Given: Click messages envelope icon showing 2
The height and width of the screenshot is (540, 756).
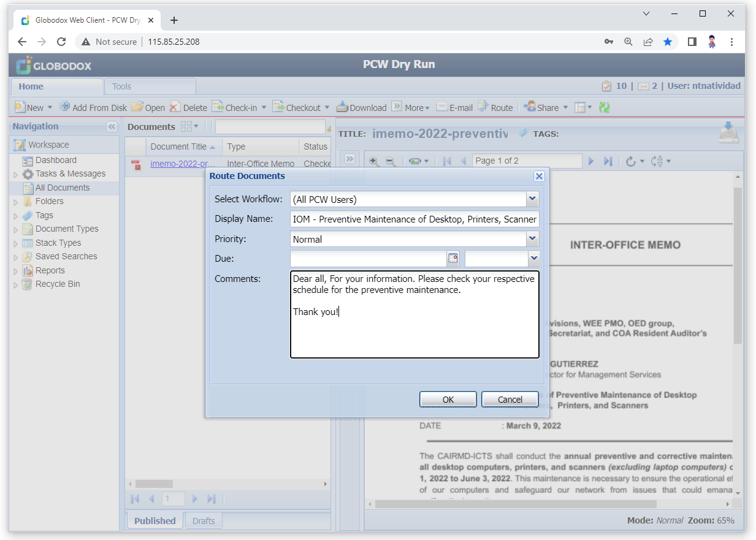Looking at the screenshot, I should pyautogui.click(x=643, y=86).
